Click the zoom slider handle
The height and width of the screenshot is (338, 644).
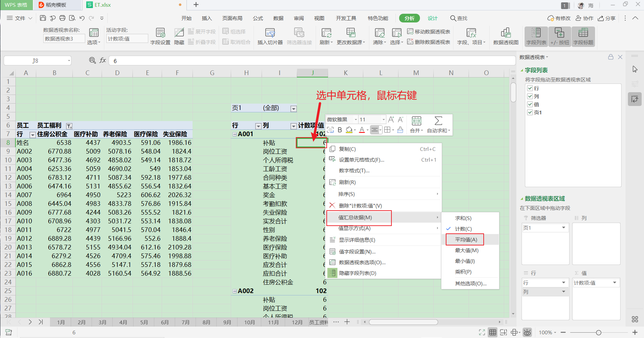(598, 333)
